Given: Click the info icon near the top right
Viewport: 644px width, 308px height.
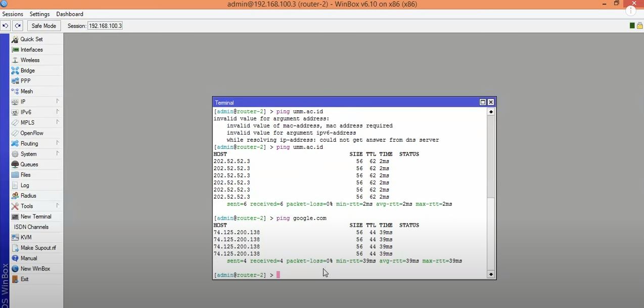Looking at the screenshot, I should [631, 11].
